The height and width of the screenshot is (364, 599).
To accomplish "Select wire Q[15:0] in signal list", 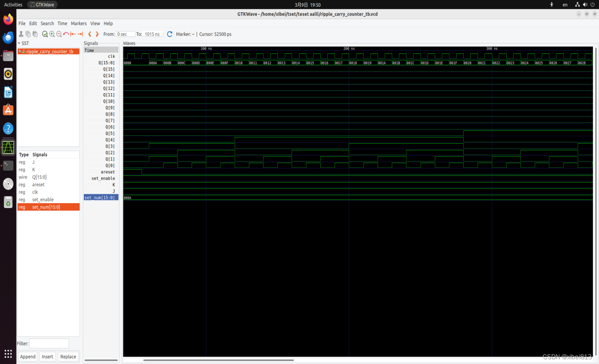I will pos(48,177).
